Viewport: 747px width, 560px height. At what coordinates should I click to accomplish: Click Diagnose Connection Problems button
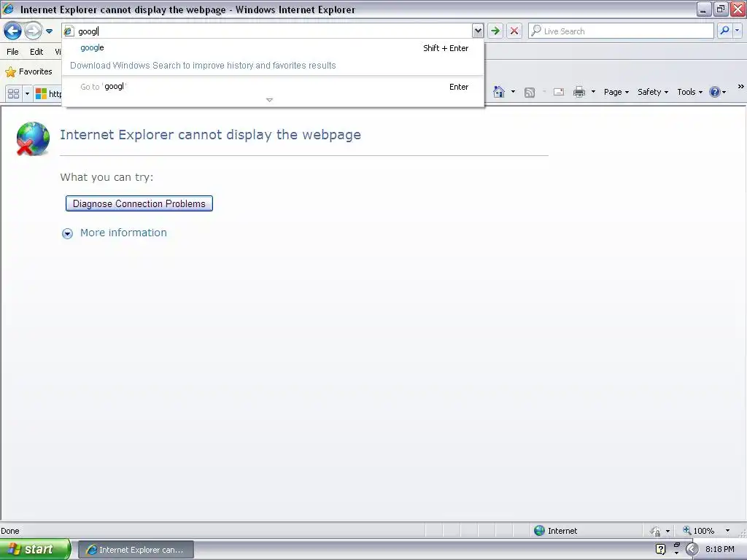139,204
